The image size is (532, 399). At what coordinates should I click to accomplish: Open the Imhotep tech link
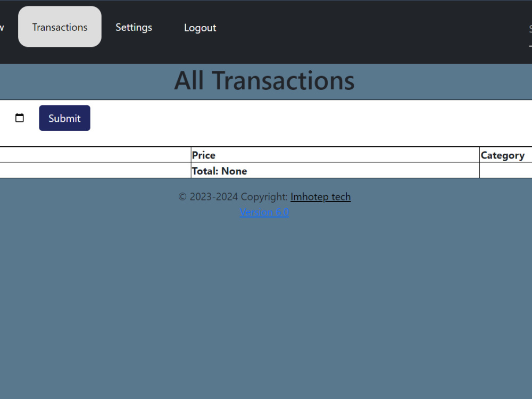pos(320,197)
